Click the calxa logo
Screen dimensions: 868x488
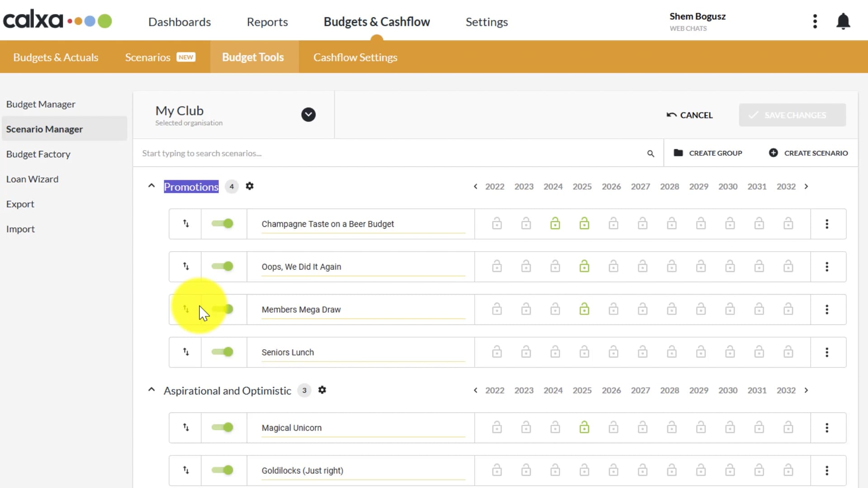[57, 20]
